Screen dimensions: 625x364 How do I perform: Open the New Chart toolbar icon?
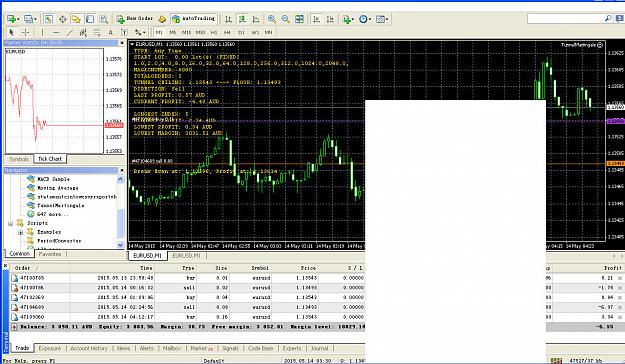point(12,19)
